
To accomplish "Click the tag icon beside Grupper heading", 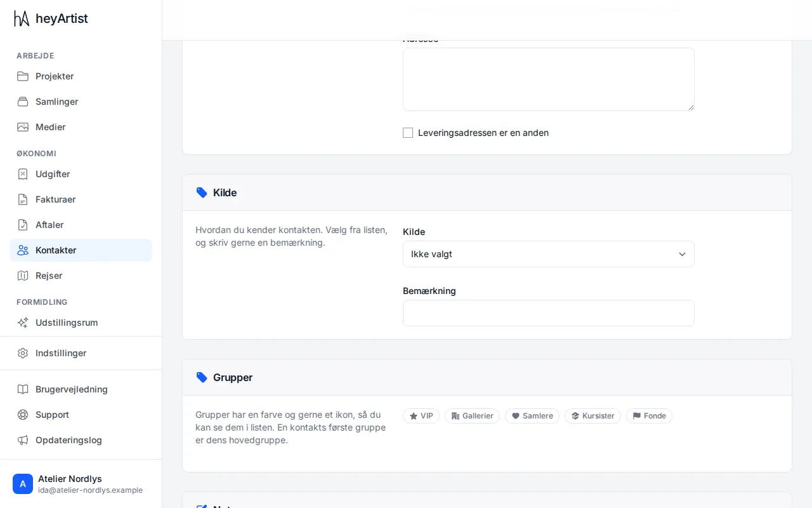I will pos(202,377).
